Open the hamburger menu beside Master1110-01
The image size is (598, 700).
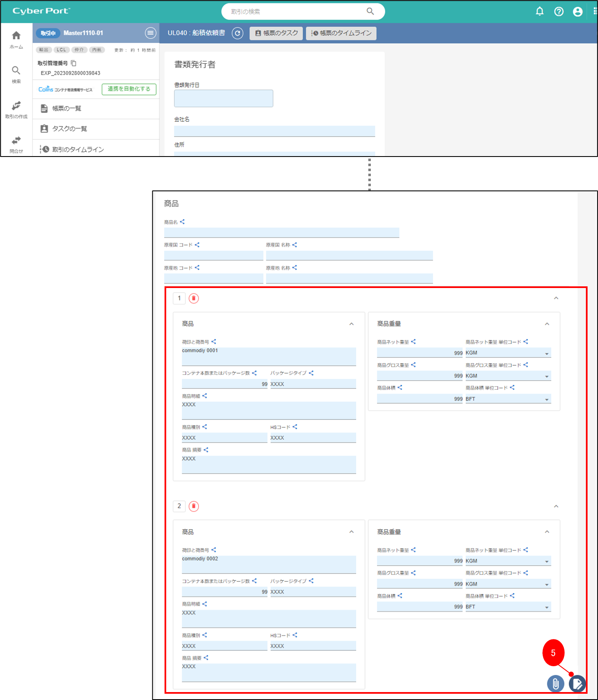pyautogui.click(x=150, y=33)
